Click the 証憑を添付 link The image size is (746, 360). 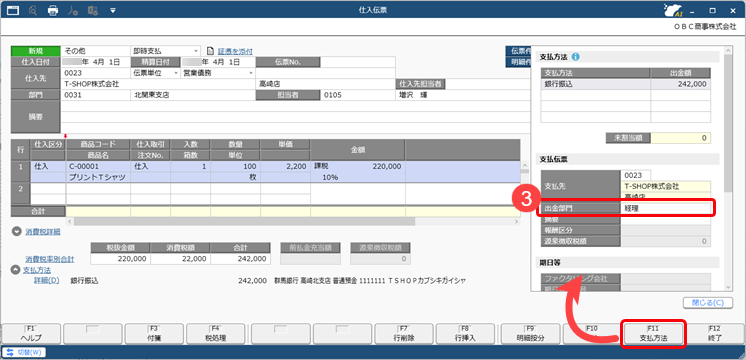(235, 51)
